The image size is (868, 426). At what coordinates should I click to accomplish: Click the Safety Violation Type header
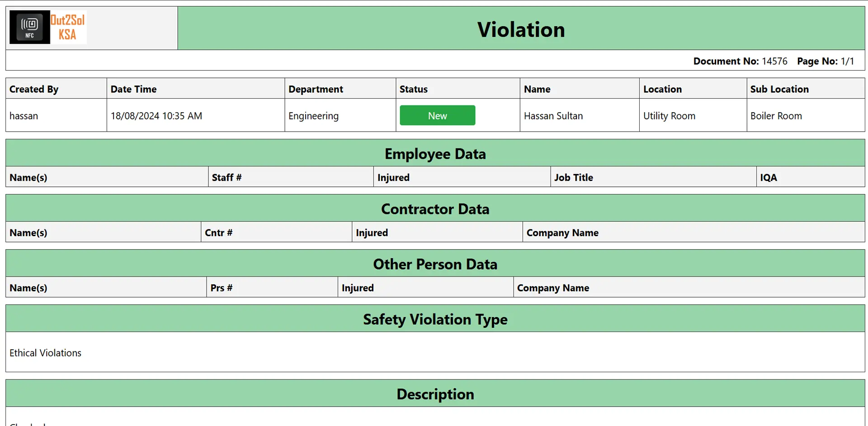(435, 319)
